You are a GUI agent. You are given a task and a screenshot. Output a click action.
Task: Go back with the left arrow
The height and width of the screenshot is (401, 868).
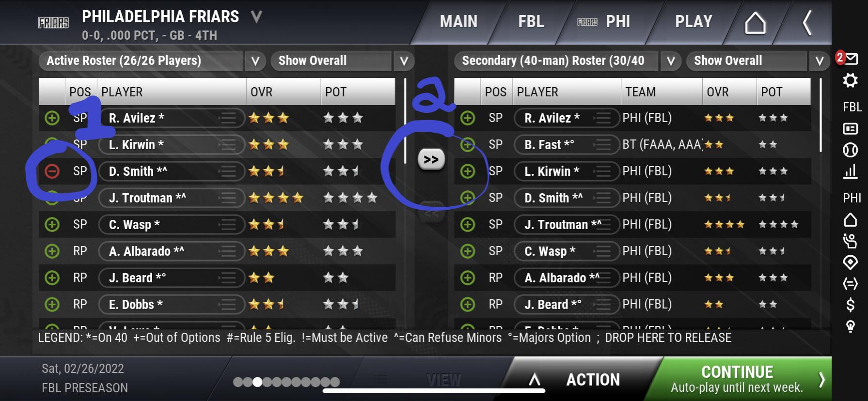coord(807,23)
